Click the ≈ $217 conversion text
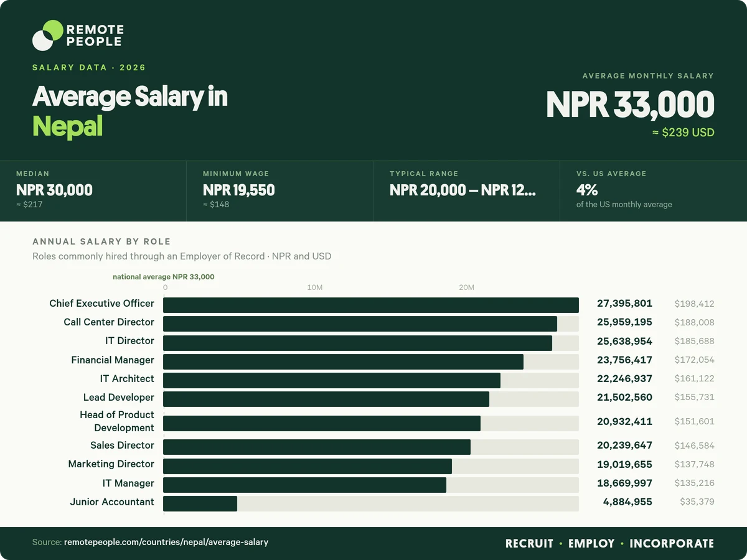Screen dimensions: 747x560 pos(29,204)
